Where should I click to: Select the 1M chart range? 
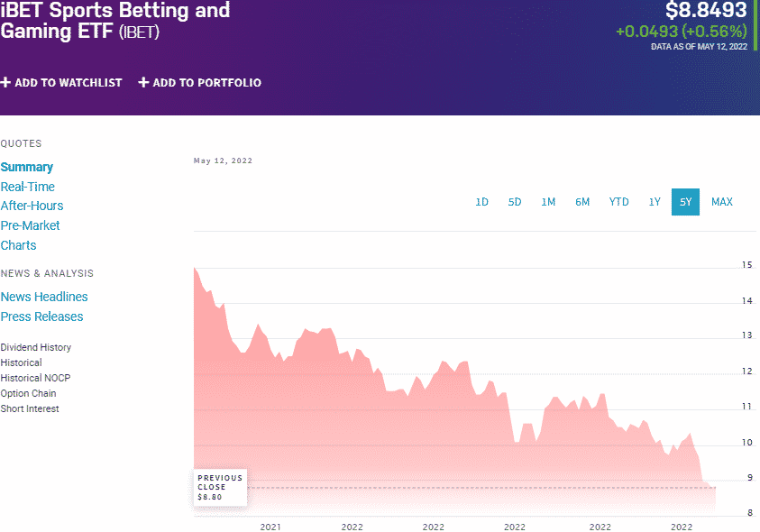click(548, 202)
